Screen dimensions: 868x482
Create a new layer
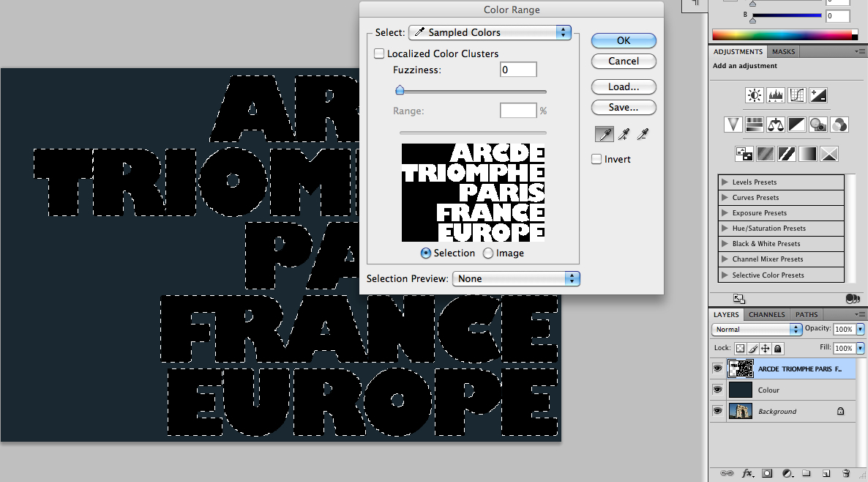tap(826, 473)
